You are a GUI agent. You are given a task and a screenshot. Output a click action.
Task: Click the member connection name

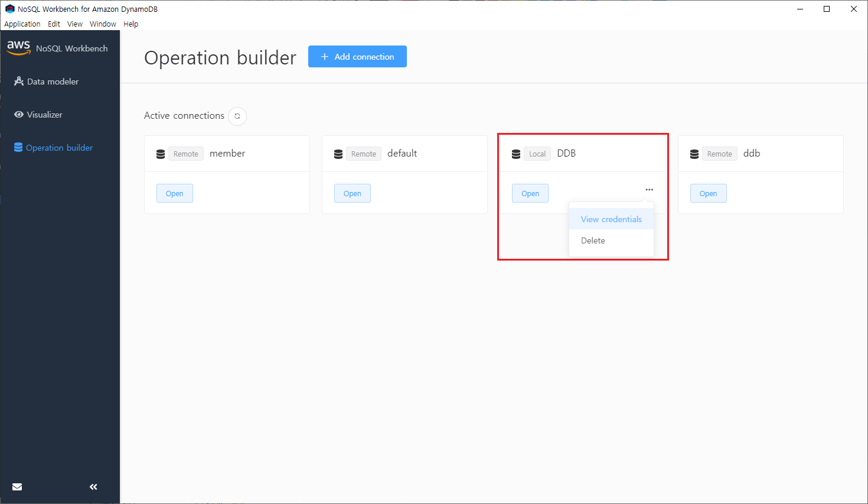(227, 154)
